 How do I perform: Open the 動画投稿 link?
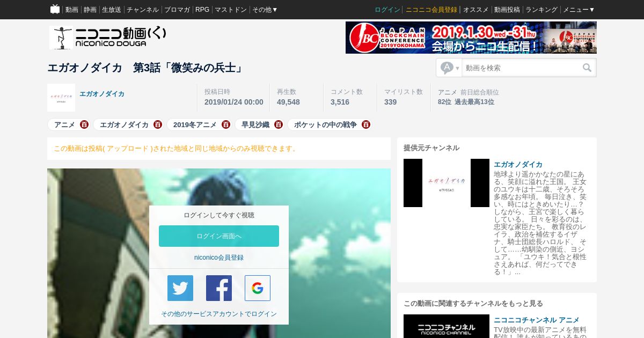coord(507,10)
